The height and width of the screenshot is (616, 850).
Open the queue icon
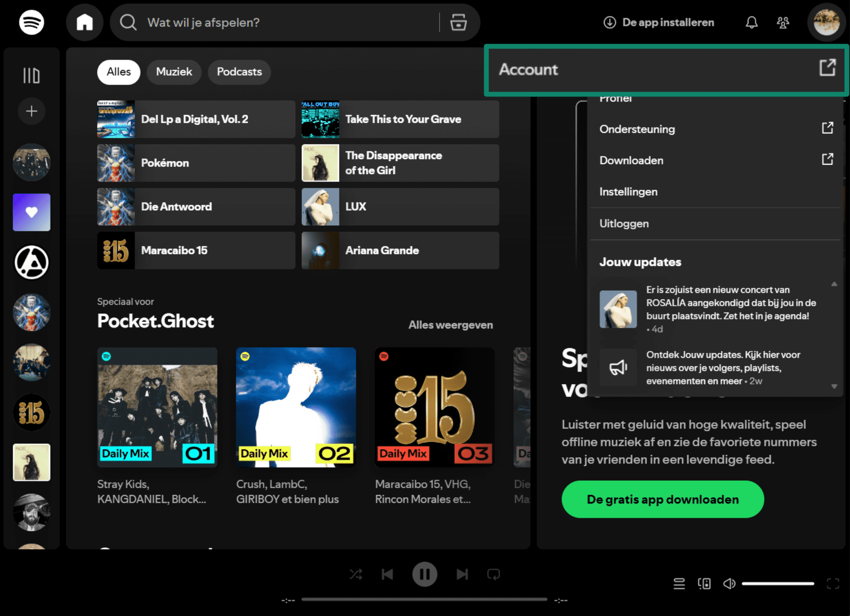(x=679, y=583)
